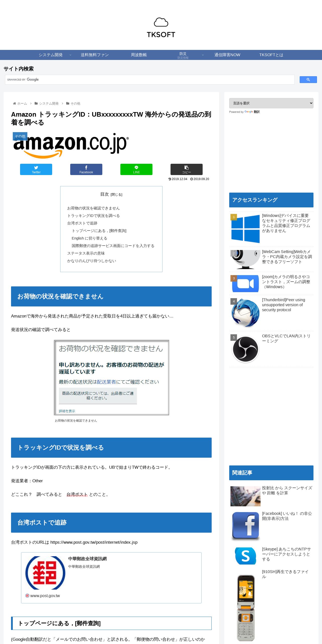
Task: Open the TKSOFTとは nav item
Action: pos(271,55)
